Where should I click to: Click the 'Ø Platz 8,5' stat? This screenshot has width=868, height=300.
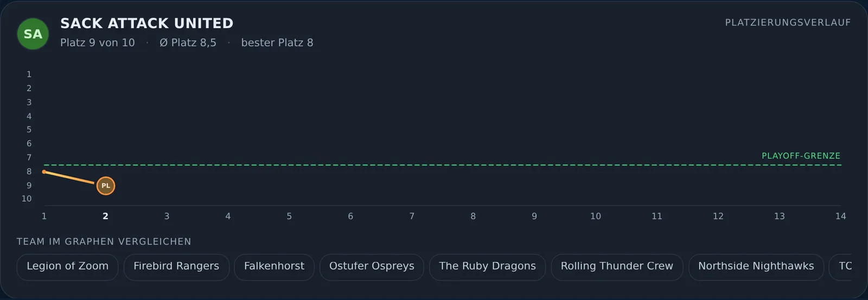point(188,42)
